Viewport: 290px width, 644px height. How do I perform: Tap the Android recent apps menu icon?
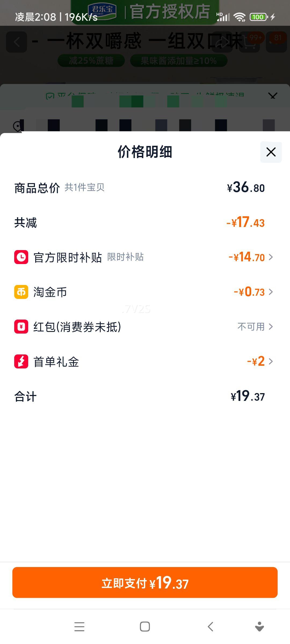pos(79,627)
